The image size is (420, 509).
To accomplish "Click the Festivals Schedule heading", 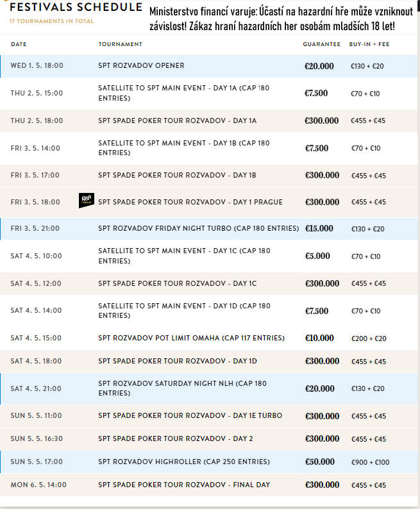I will click(x=76, y=8).
